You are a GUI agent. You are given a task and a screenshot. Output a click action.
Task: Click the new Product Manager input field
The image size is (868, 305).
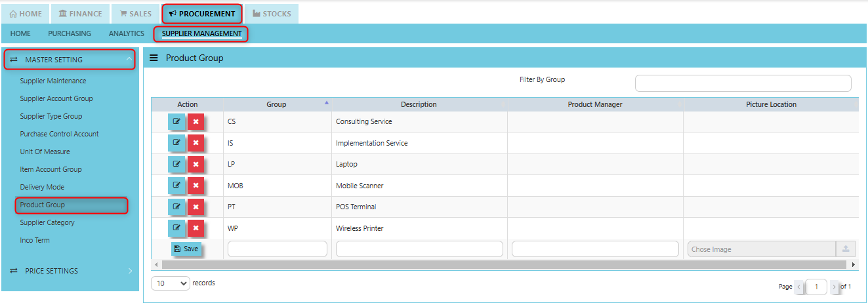point(595,249)
